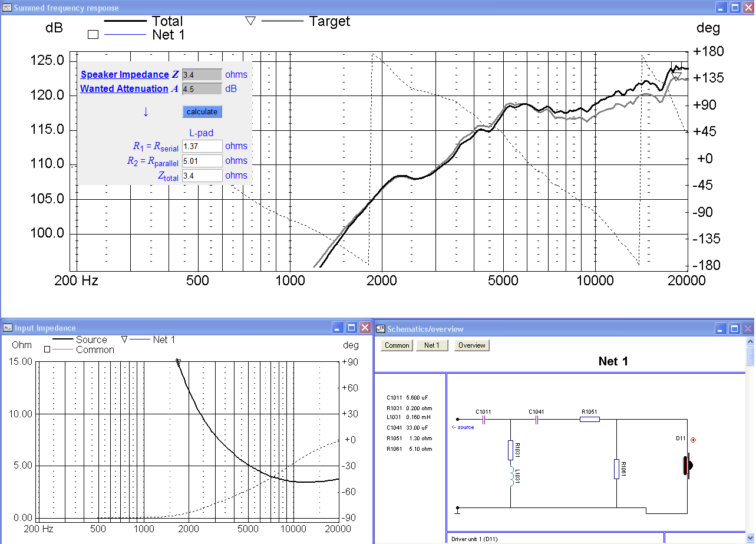Switch to the Net 1 schematic view
Screen dimensions: 756x544
[432, 345]
